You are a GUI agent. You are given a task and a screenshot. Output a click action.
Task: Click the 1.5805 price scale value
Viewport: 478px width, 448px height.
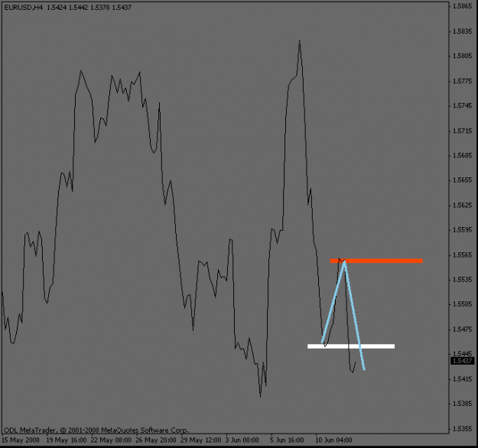462,56
